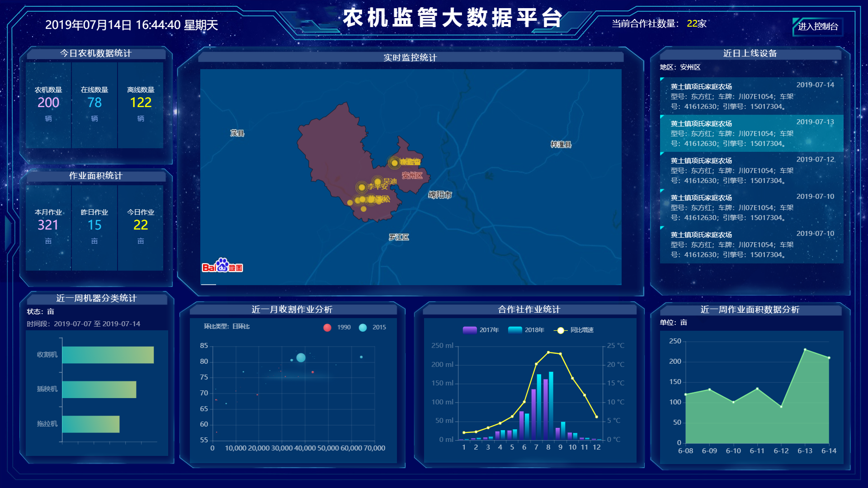Click the topmost yellow marker above 安州区
The width and height of the screenshot is (868, 488).
pos(394,163)
